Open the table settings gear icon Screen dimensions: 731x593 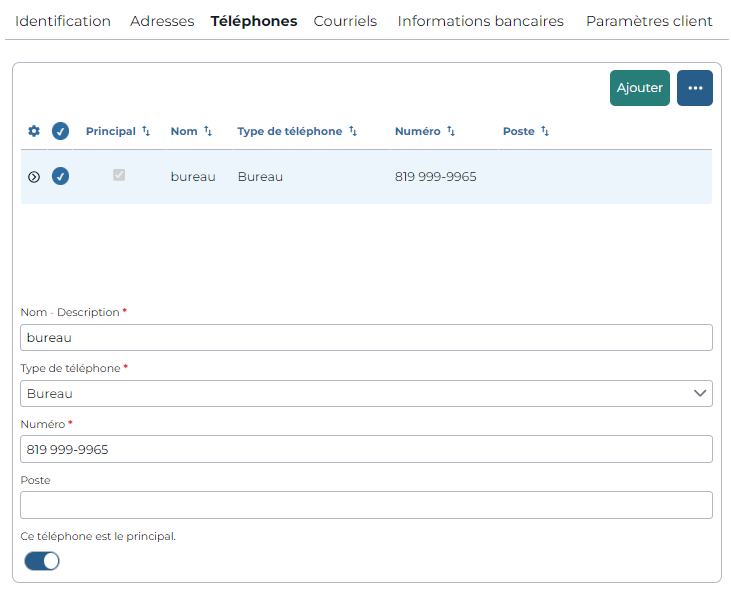34,131
